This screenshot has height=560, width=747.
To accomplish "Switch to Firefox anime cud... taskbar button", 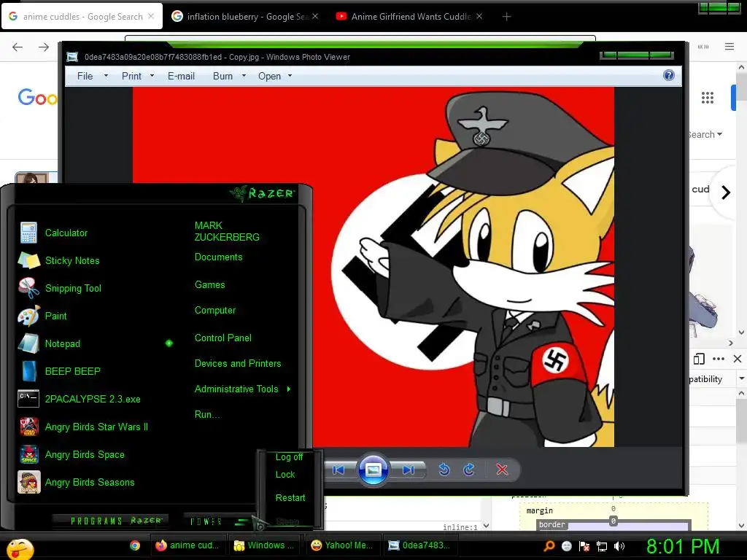I will [187, 545].
